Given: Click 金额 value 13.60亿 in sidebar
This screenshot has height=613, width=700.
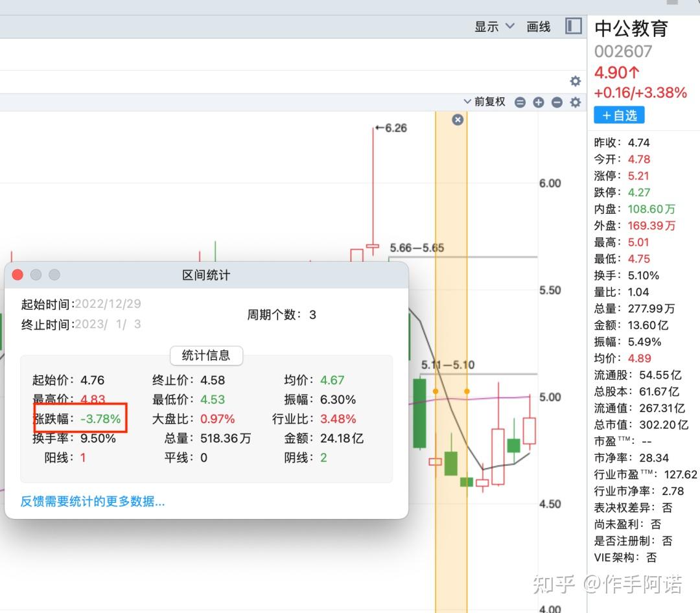Looking at the screenshot, I should point(648,325).
